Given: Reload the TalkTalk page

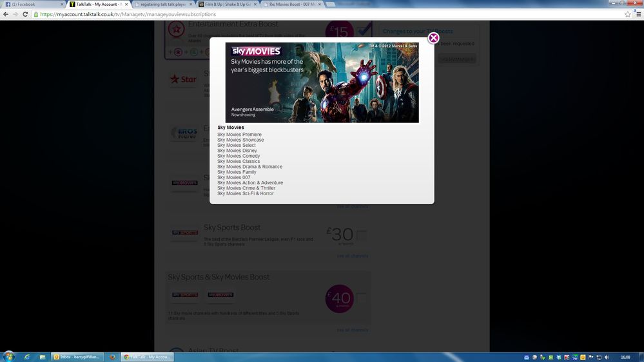Looking at the screenshot, I should 25,14.
